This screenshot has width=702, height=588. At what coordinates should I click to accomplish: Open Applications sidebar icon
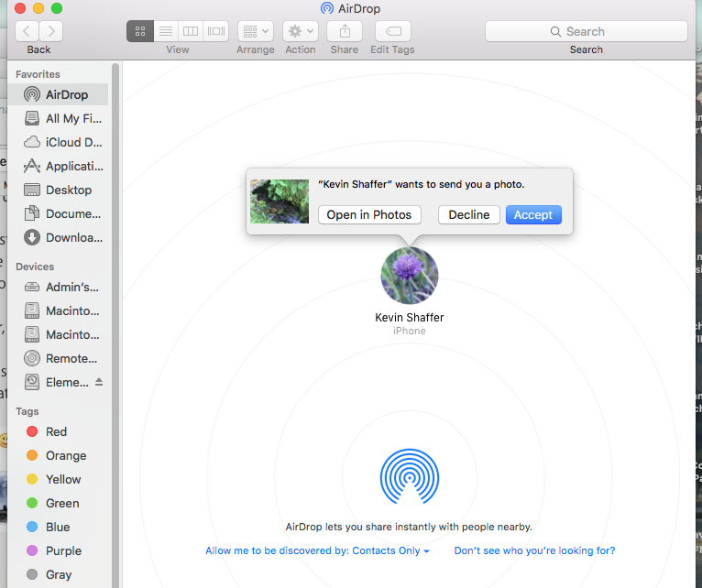point(32,166)
